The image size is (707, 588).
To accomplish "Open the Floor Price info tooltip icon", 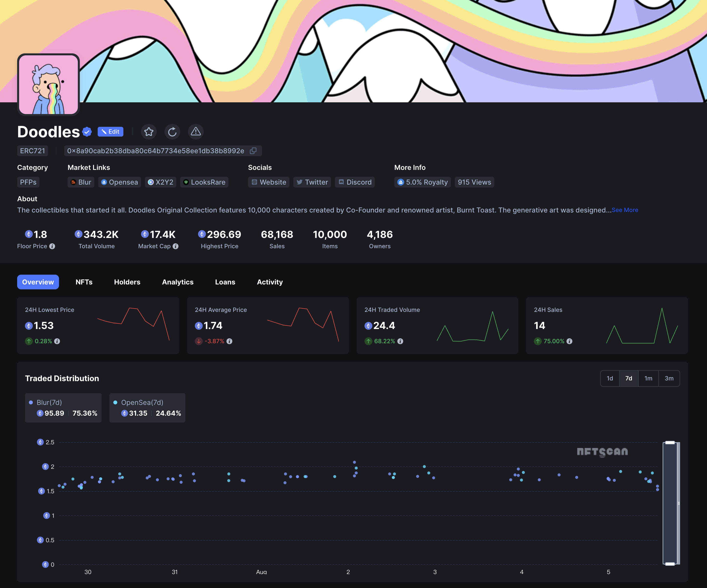I will pos(52,246).
